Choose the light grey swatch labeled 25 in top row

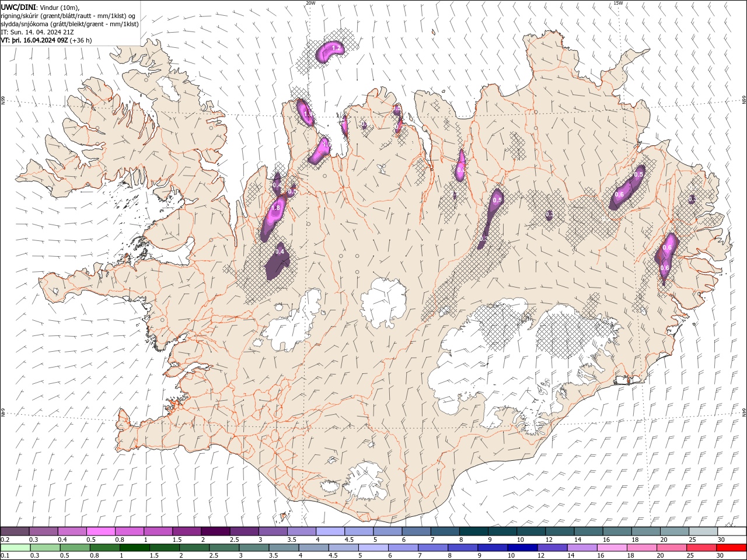(x=703, y=531)
